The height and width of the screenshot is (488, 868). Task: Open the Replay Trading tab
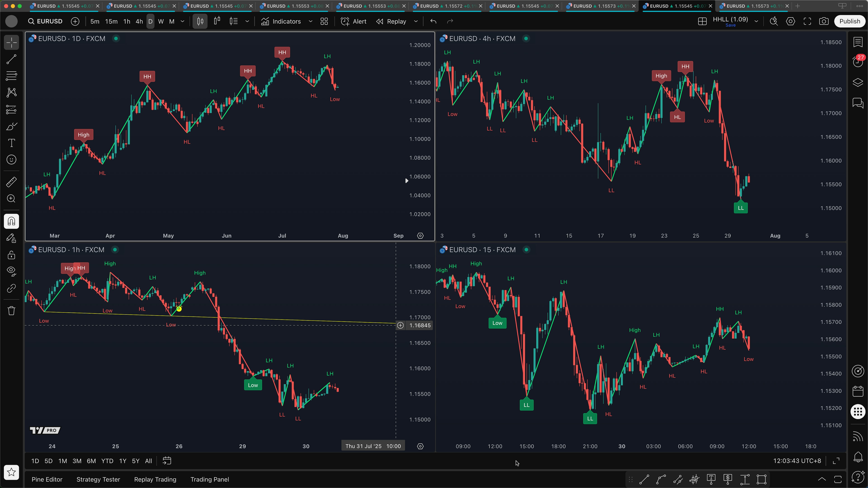[x=155, y=479]
